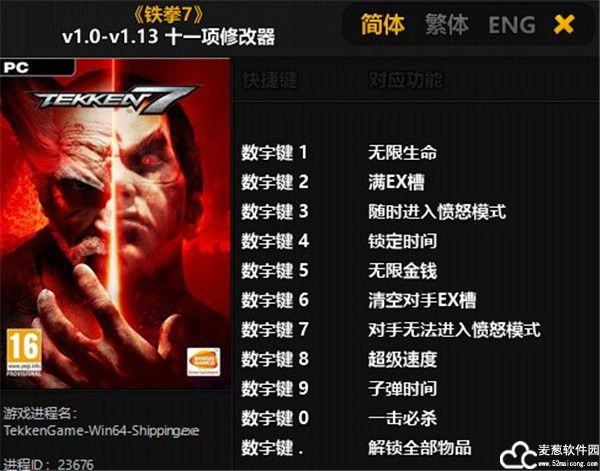Click the cloud watermark logo

tap(518, 455)
